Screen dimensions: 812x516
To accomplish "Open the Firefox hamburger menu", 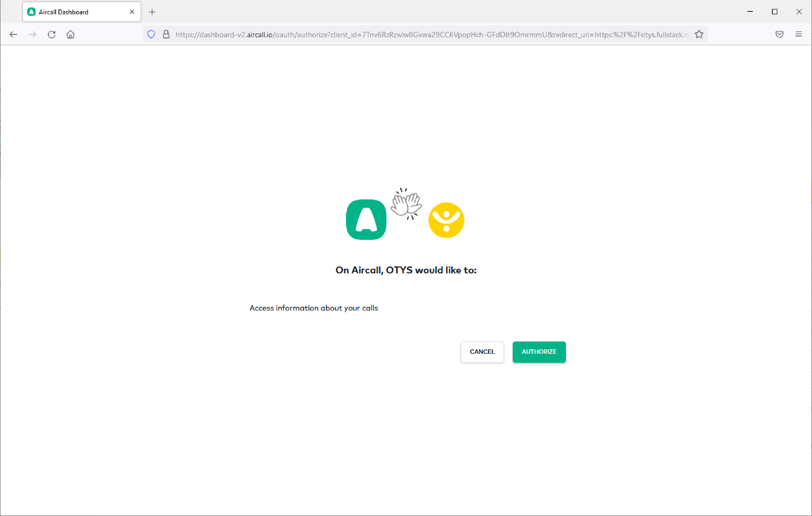I will 799,34.
